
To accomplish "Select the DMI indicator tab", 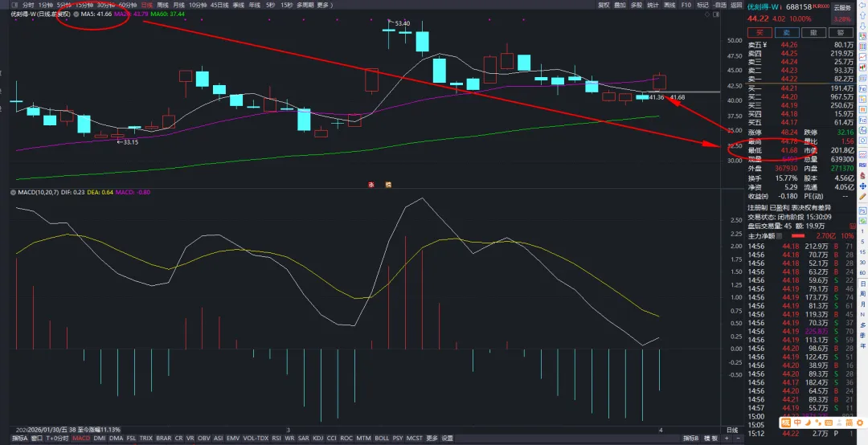I will tap(100, 438).
